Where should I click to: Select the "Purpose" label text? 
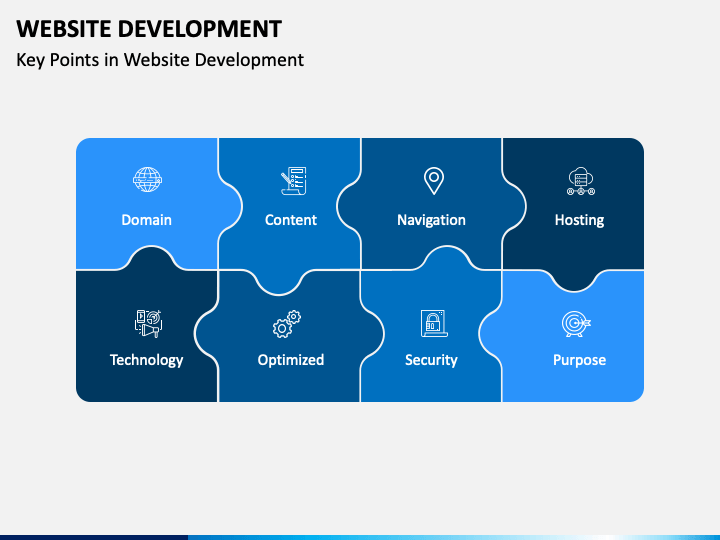coord(579,360)
